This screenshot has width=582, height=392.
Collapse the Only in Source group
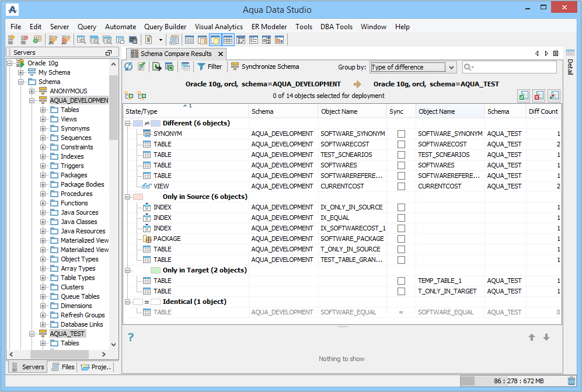point(128,197)
